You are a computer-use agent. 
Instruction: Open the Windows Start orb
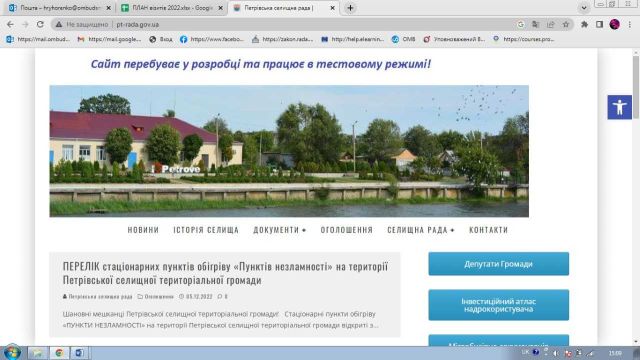point(12,353)
